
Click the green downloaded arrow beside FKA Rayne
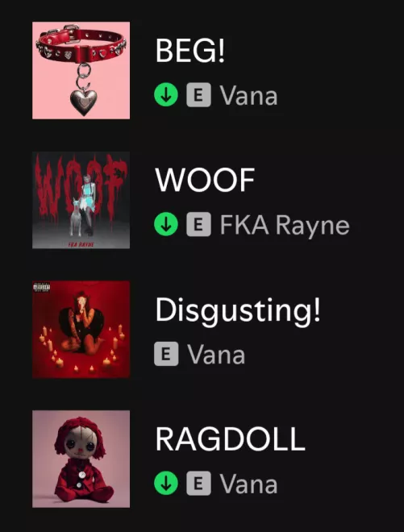[166, 224]
